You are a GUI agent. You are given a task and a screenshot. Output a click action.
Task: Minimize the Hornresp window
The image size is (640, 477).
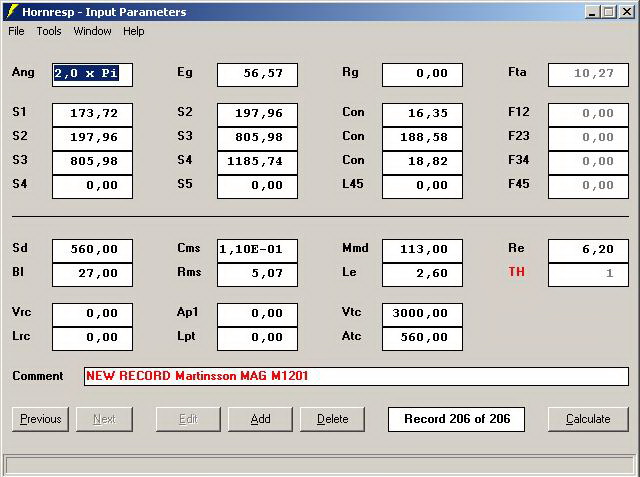(x=592, y=12)
